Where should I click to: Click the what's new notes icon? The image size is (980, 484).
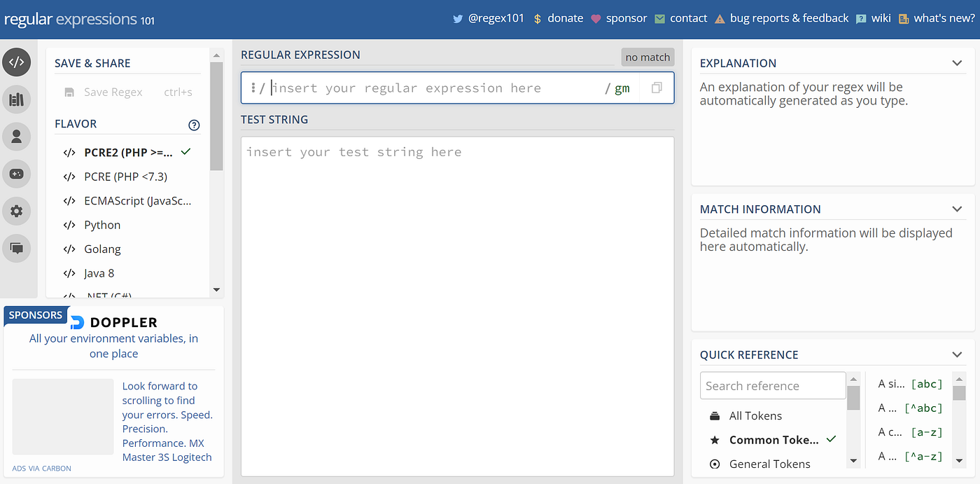904,19
